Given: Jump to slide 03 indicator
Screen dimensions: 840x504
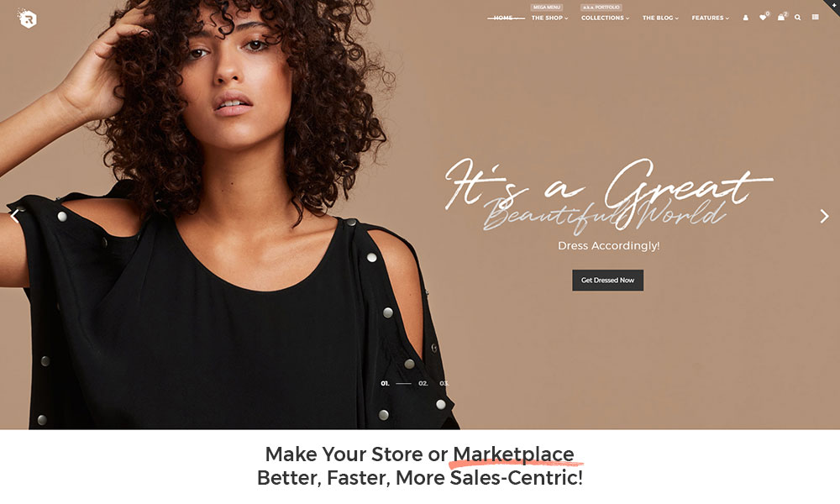Looking at the screenshot, I should click(444, 384).
